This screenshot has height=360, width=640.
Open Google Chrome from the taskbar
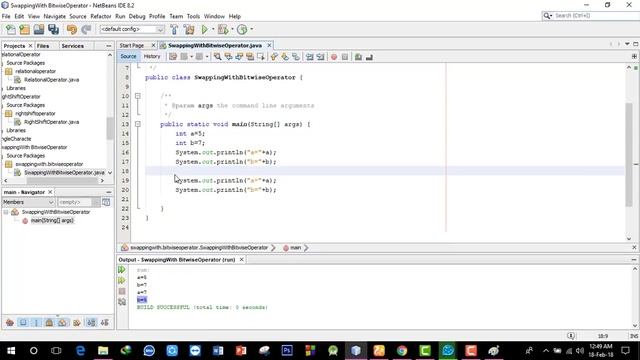click(x=402, y=350)
